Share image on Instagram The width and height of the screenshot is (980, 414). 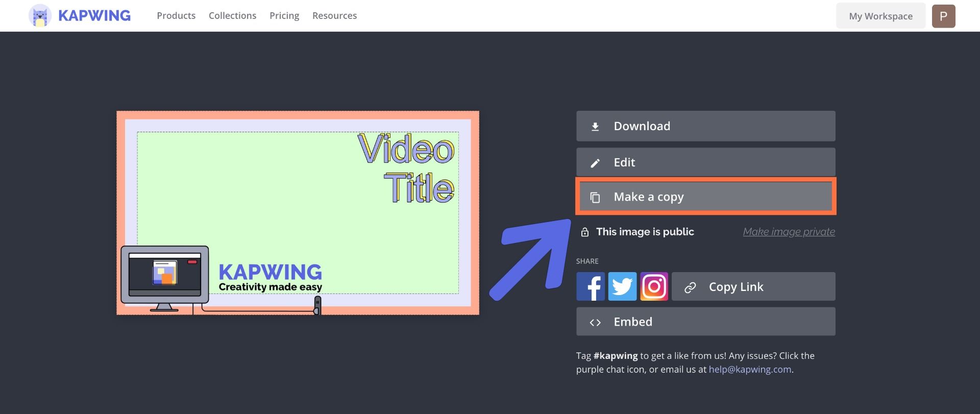654,286
